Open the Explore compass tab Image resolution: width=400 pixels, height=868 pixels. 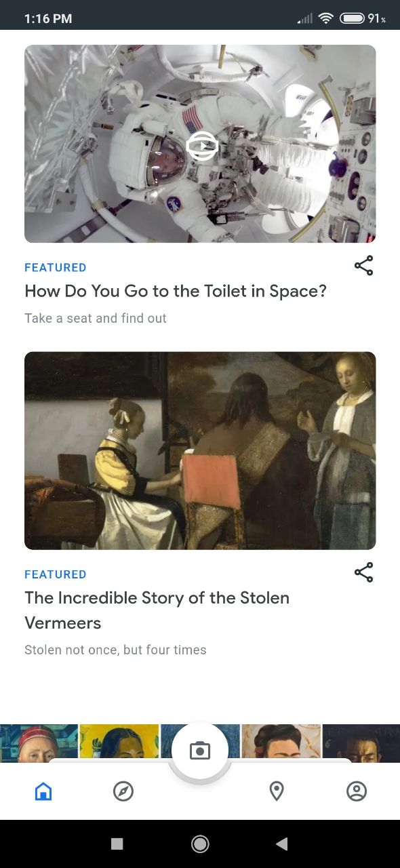click(x=123, y=791)
